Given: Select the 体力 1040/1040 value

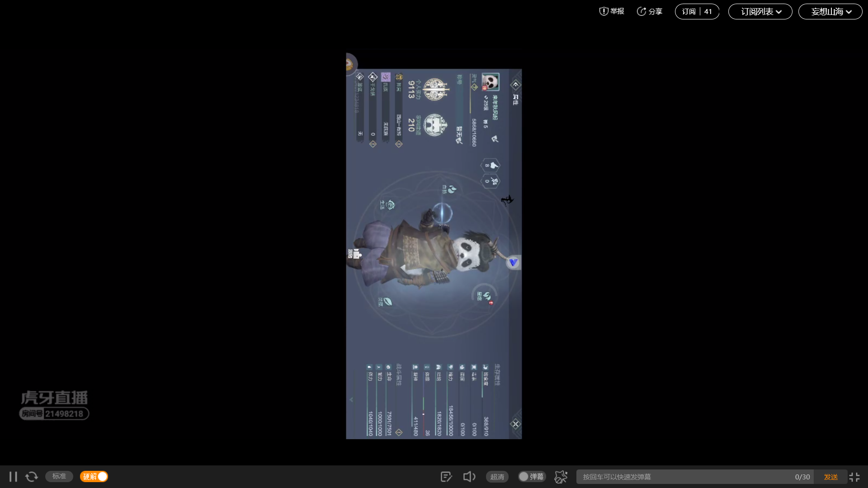Looking at the screenshot, I should pyautogui.click(x=370, y=423).
